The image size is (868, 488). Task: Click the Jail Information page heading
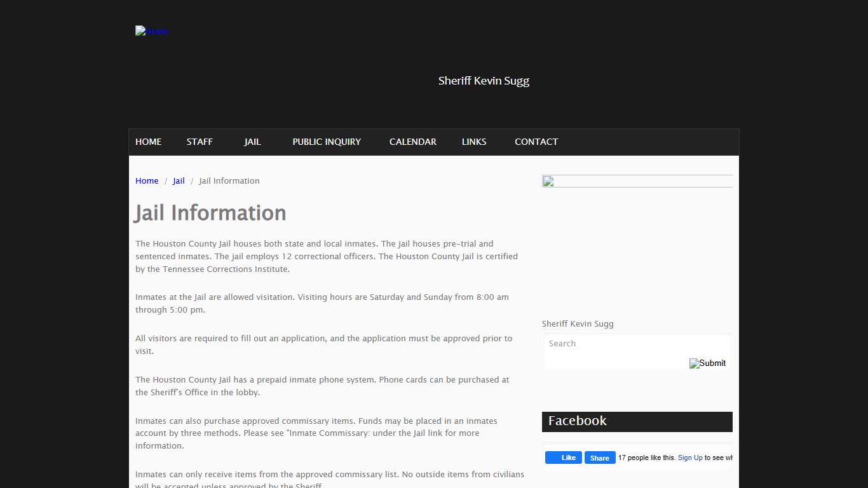210,213
